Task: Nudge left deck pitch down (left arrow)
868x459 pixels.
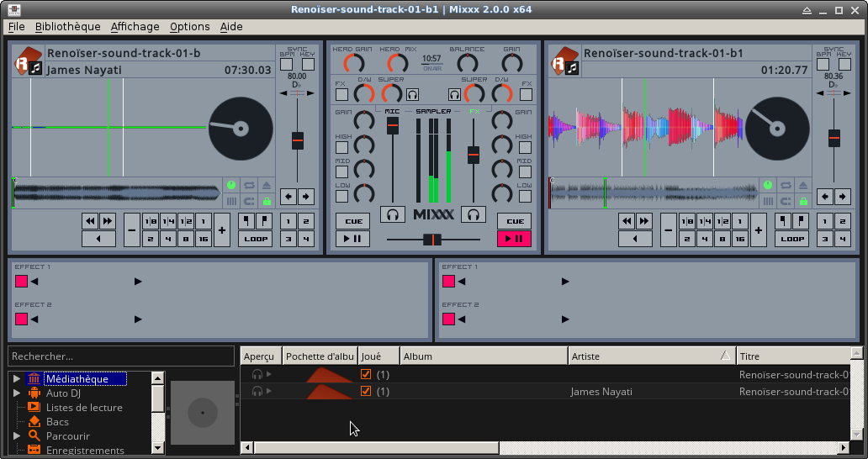Action: point(288,197)
